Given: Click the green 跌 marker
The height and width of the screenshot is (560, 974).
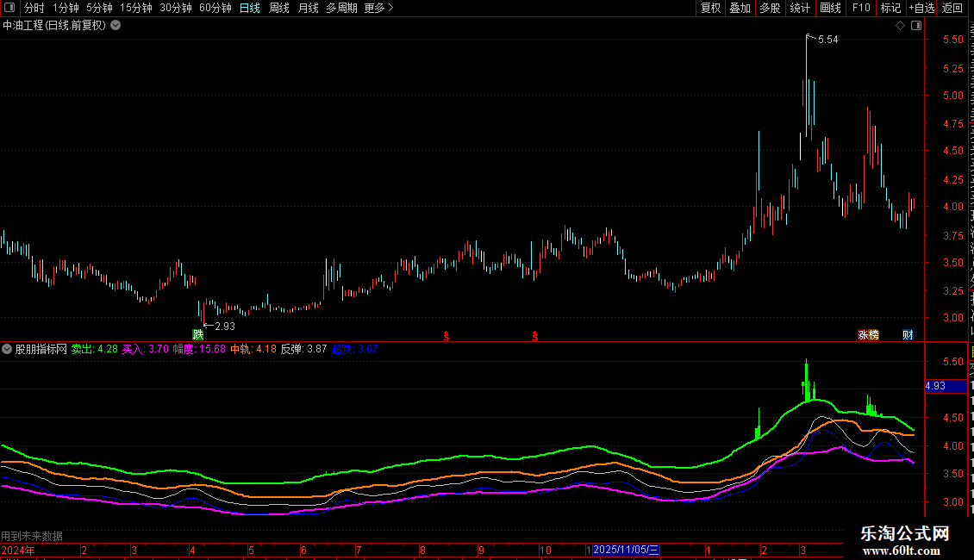Looking at the screenshot, I should click(x=198, y=334).
